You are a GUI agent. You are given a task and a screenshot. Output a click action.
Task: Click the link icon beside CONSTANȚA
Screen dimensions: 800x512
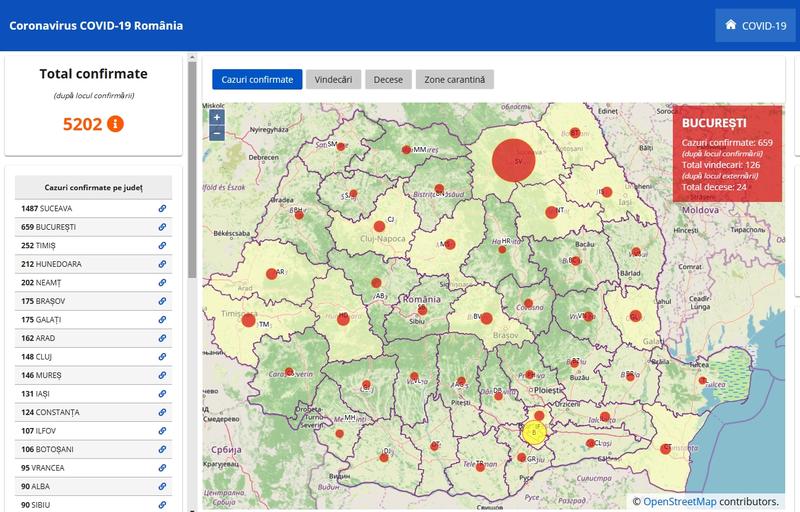[163, 412]
